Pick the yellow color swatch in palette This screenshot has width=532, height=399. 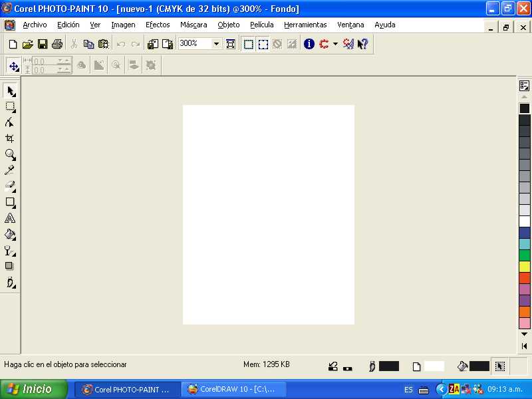click(x=524, y=267)
